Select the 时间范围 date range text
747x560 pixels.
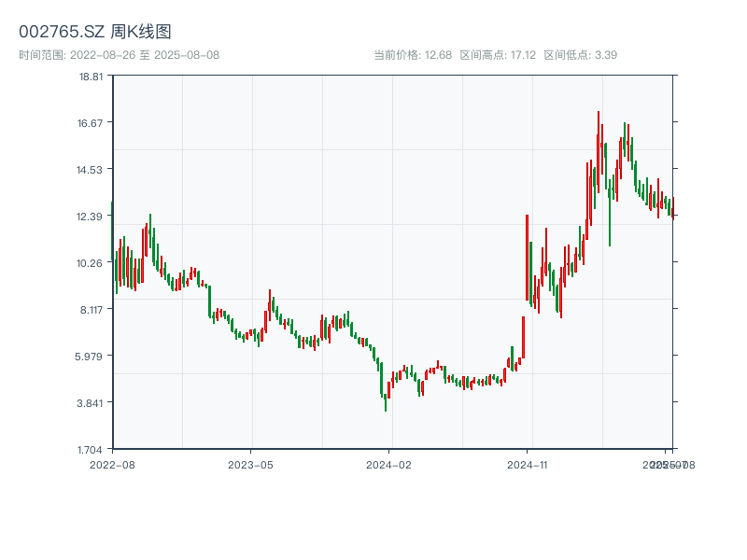coord(119,55)
